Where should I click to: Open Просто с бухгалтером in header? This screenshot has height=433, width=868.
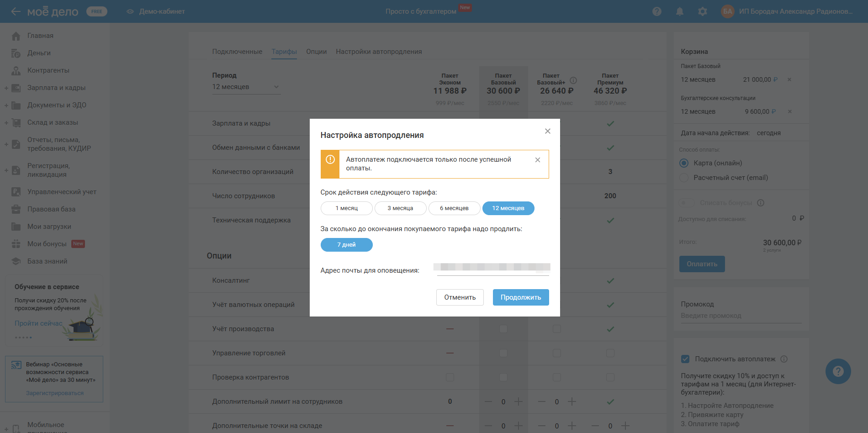[421, 11]
